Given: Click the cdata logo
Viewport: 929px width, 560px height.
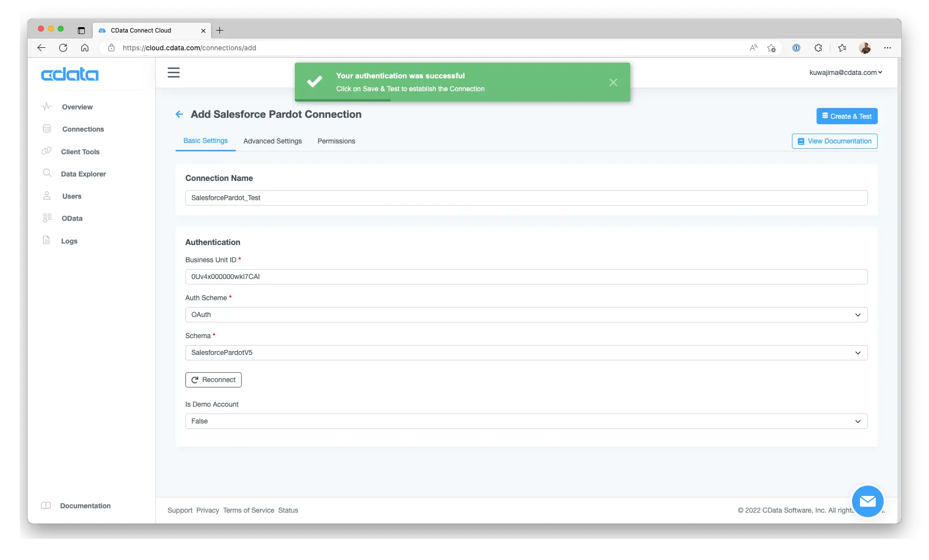Looking at the screenshot, I should click(x=70, y=74).
